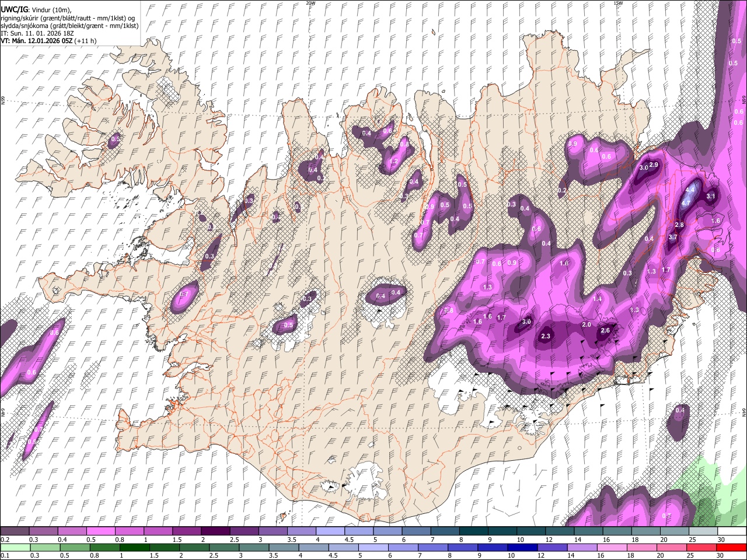
Task: Click the 4.7 snowfall value on the map
Action: click(x=686, y=203)
